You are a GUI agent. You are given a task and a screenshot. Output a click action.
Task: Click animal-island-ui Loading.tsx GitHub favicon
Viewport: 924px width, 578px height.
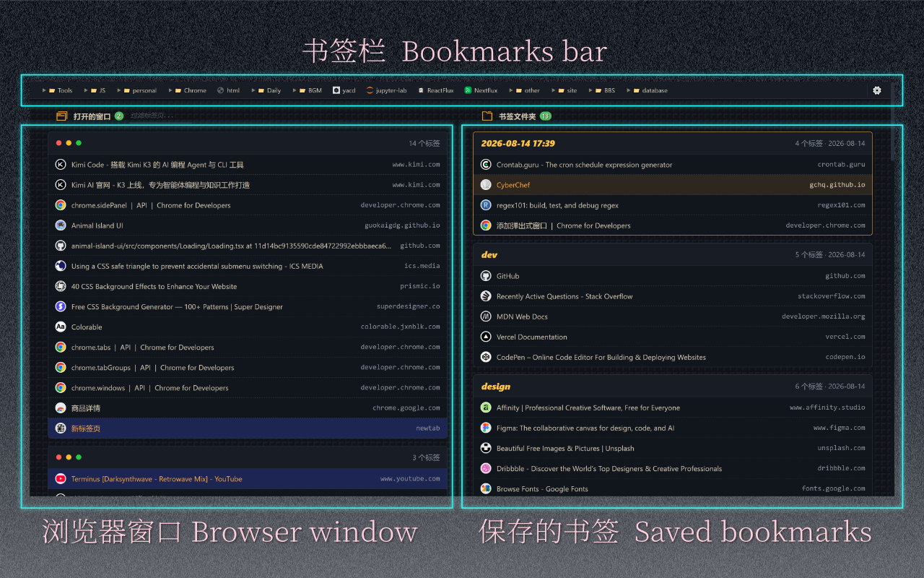[61, 246]
